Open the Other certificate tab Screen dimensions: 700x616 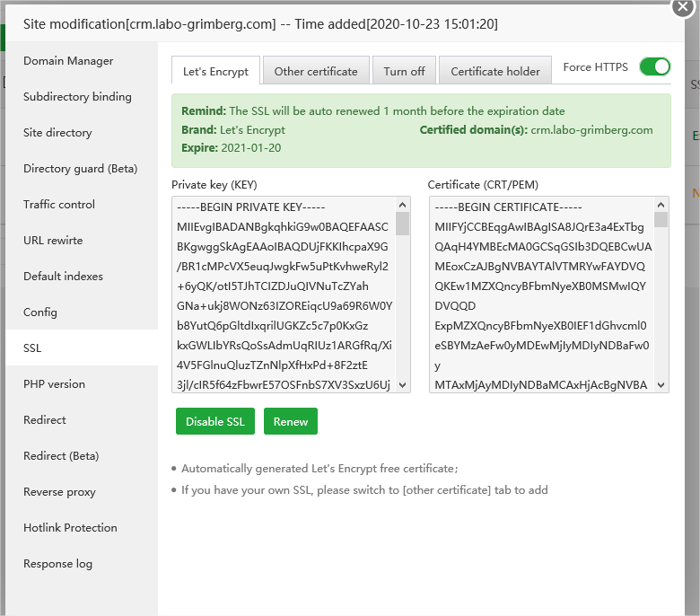click(316, 71)
